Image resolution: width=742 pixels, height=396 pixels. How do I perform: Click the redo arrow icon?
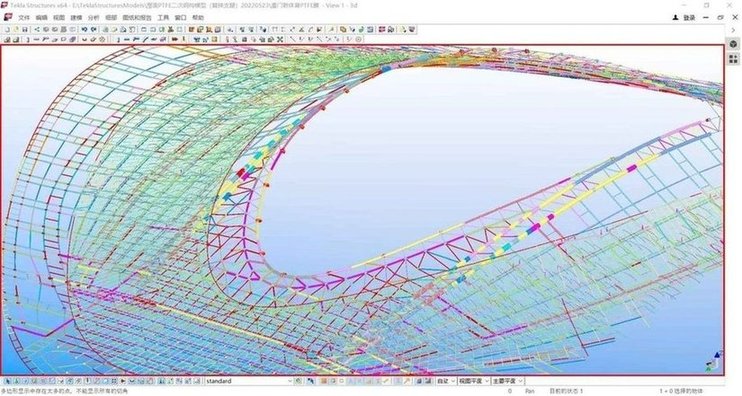pos(94,29)
